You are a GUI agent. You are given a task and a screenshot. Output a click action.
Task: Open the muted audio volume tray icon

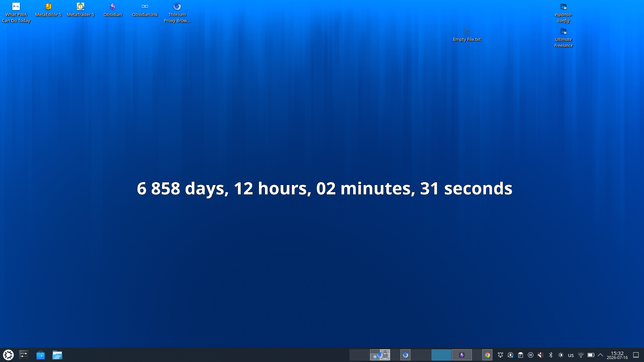pos(541,355)
